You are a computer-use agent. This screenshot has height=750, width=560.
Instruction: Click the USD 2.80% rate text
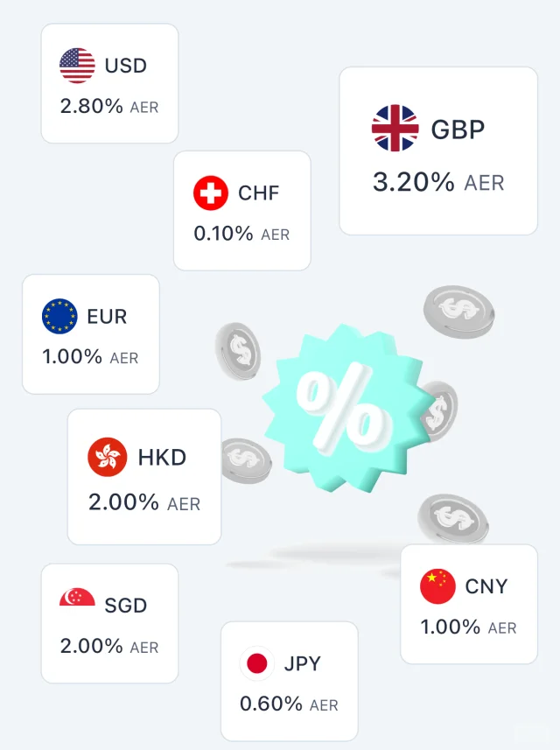click(91, 106)
